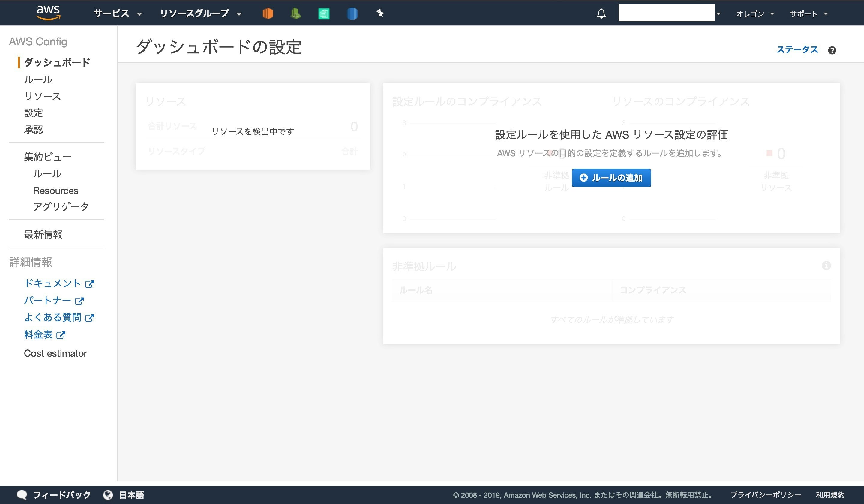Image resolution: width=864 pixels, height=504 pixels.
Task: Open 承認 in the sidebar
Action: tap(34, 130)
